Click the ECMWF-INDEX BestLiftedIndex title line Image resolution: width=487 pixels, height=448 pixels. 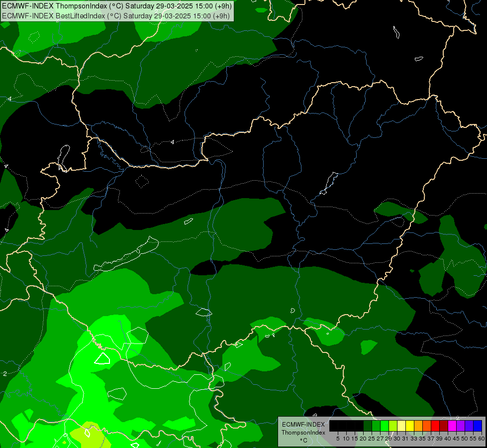click(x=116, y=16)
